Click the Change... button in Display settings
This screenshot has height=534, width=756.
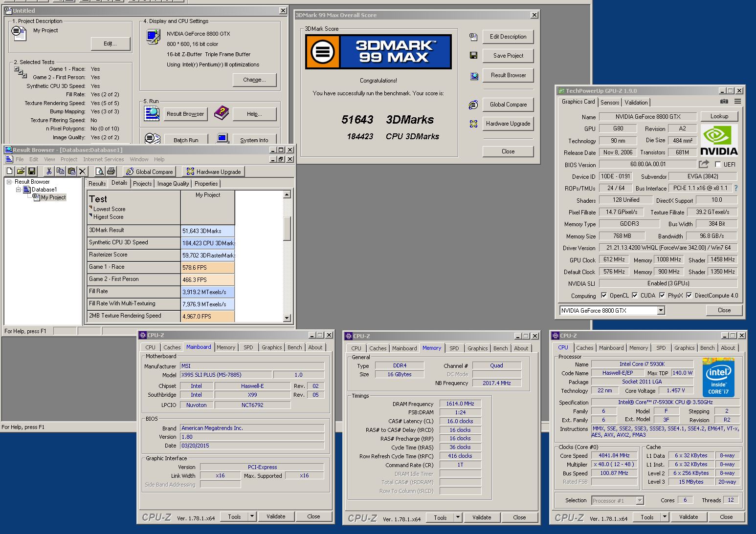254,80
